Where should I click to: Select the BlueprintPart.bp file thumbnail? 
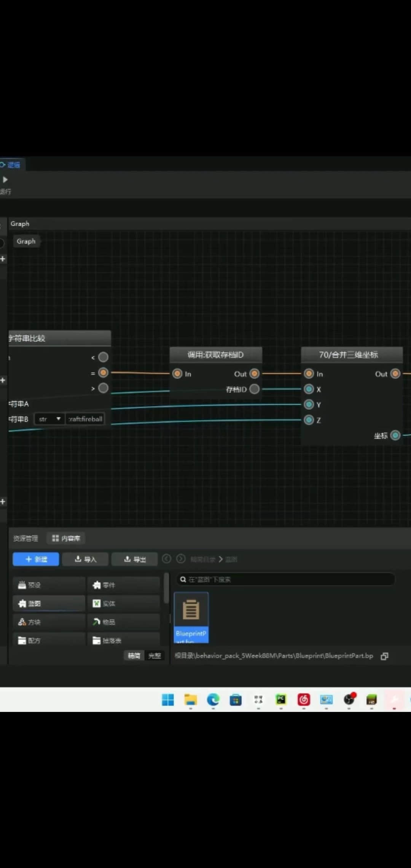tap(191, 617)
